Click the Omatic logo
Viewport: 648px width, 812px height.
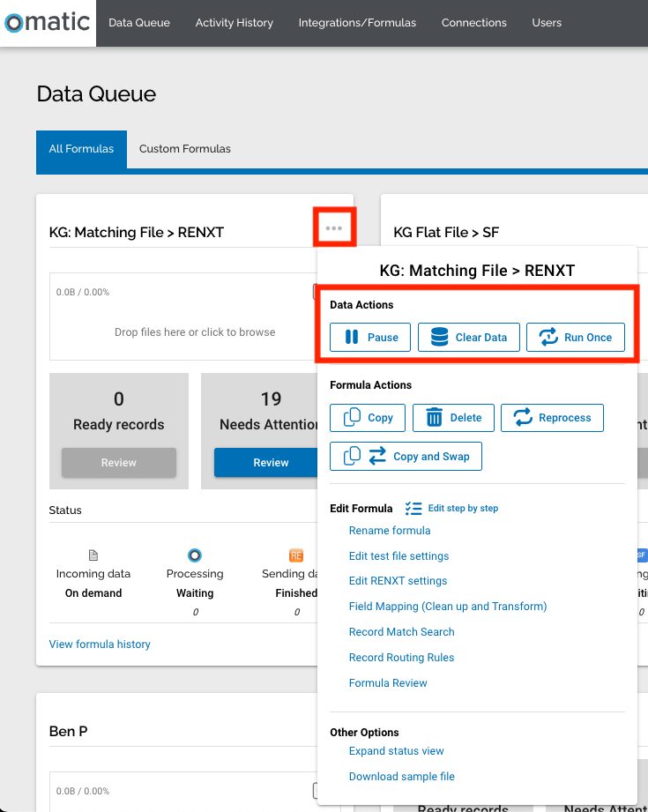coord(46,23)
